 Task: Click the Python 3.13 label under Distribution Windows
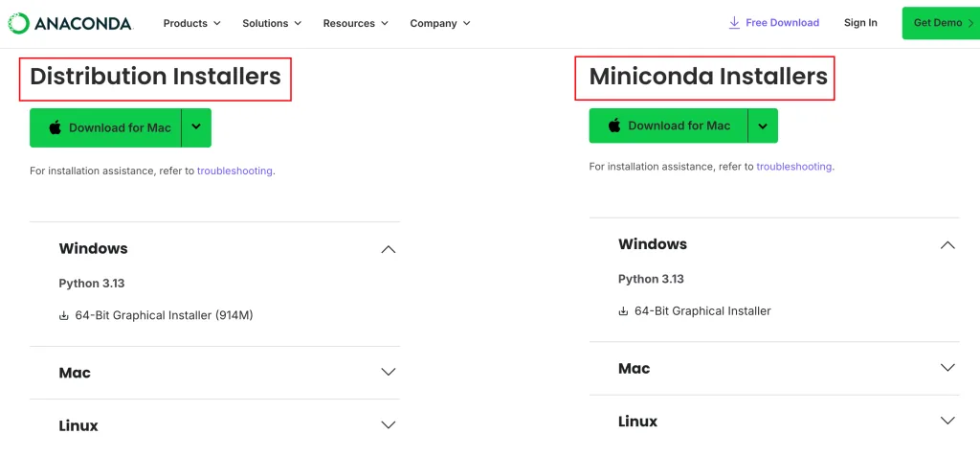92,284
